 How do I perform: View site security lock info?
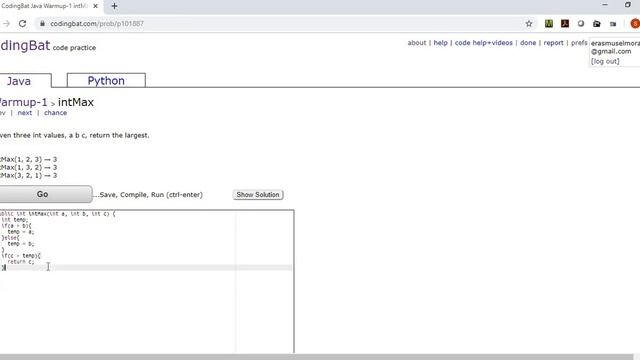tap(42, 24)
